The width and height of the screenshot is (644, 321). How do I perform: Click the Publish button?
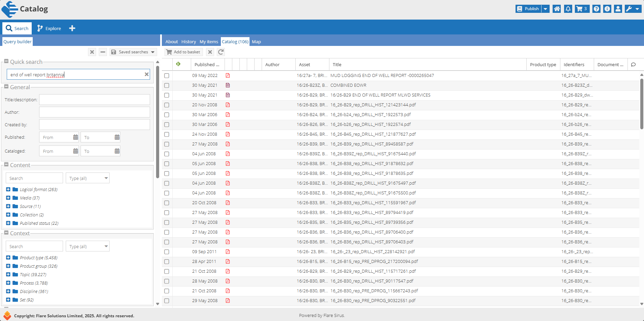pyautogui.click(x=528, y=9)
